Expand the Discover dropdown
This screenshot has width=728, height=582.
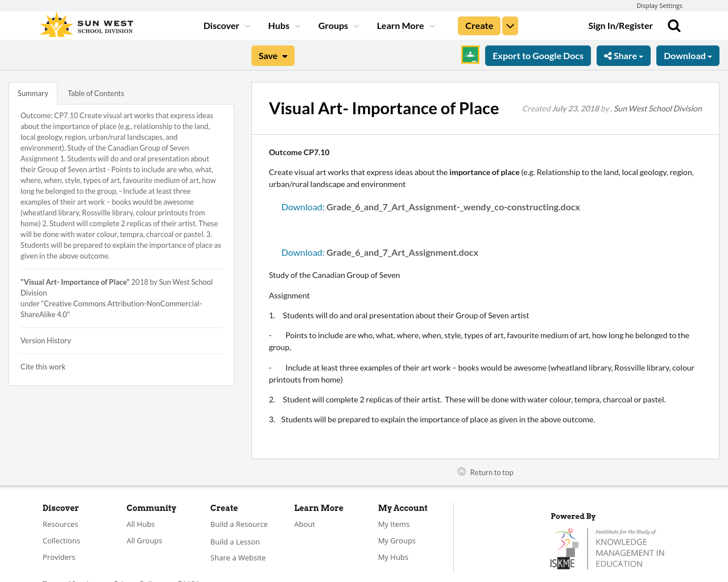pyautogui.click(x=225, y=25)
